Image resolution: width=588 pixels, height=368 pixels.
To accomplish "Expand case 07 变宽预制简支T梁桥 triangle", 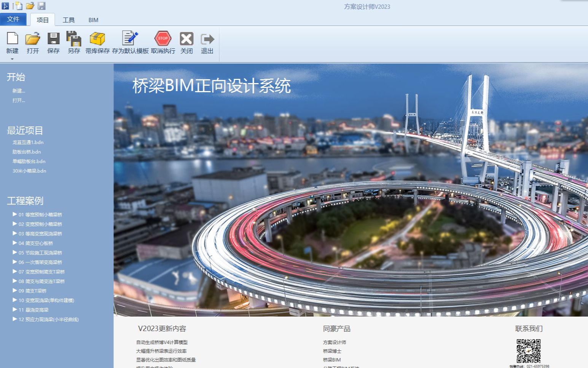I will [15, 271].
